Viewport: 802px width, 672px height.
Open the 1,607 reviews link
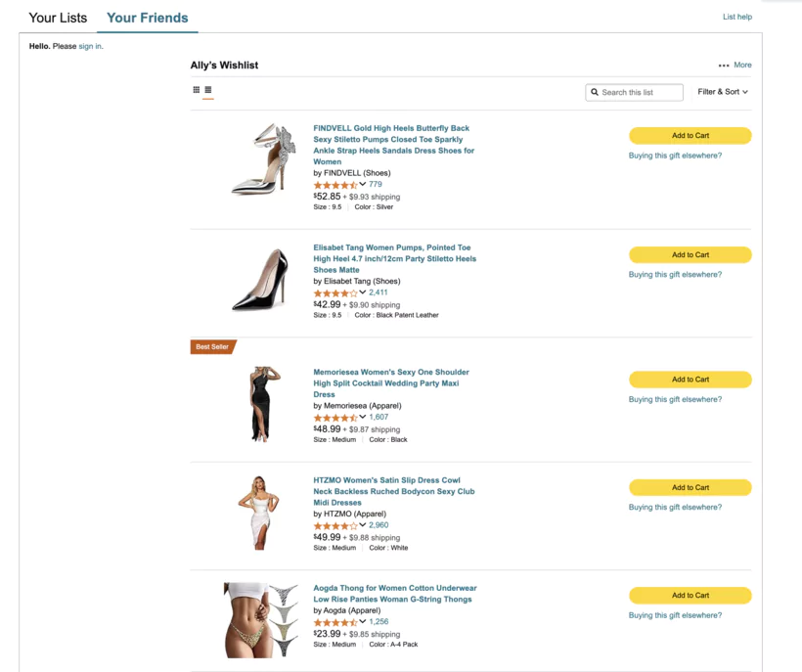(379, 417)
